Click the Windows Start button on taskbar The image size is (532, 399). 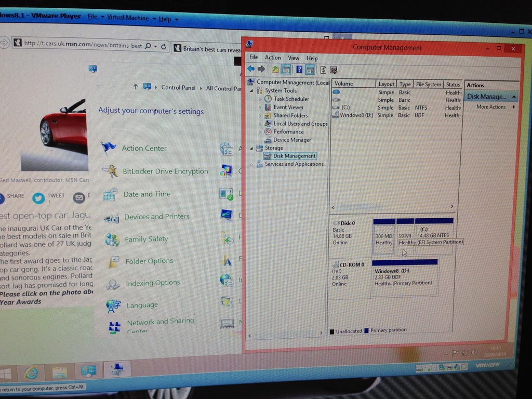[5, 374]
